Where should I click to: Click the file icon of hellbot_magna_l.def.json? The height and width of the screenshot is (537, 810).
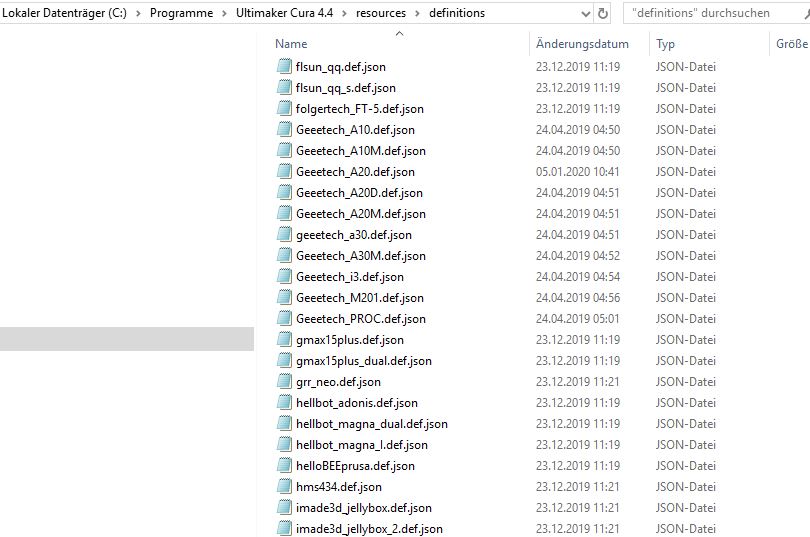tap(284, 444)
